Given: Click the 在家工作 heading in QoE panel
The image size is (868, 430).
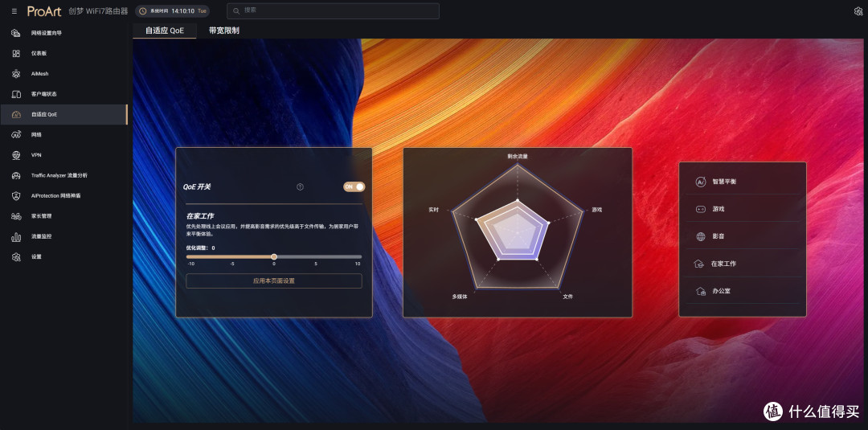Looking at the screenshot, I should 200,216.
